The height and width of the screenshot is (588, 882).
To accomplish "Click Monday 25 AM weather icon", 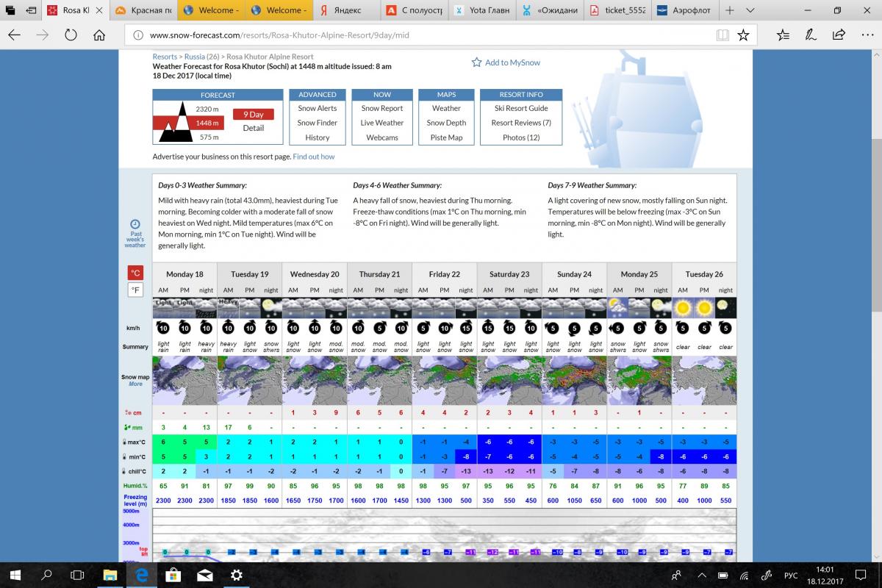I will 618,307.
